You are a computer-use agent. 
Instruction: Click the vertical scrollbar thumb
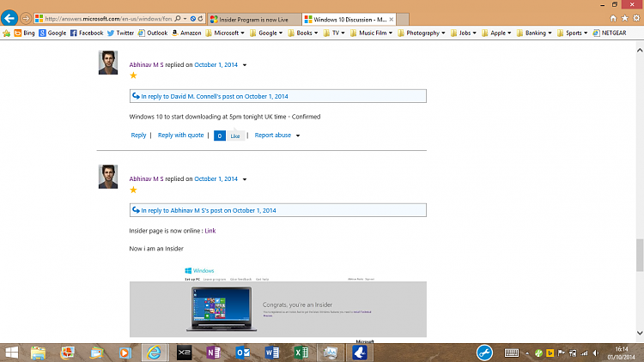(640, 255)
